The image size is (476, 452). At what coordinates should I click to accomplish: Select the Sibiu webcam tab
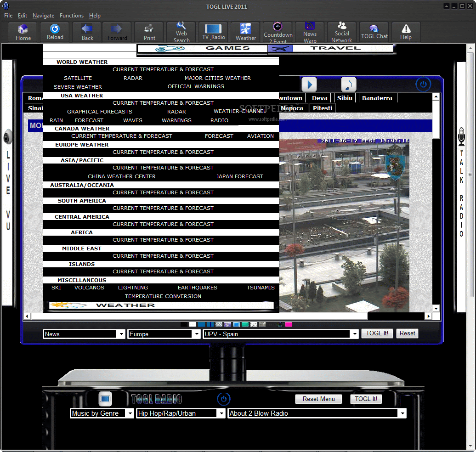coord(345,98)
